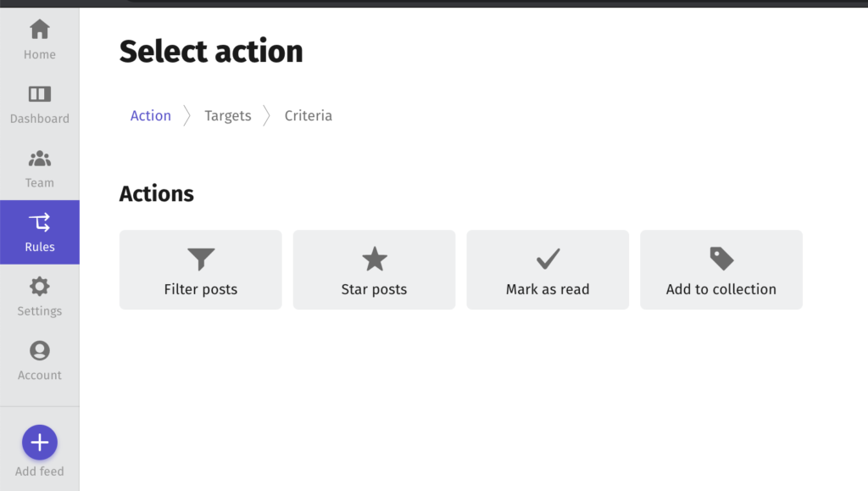Select the Action breadcrumb step

(151, 115)
